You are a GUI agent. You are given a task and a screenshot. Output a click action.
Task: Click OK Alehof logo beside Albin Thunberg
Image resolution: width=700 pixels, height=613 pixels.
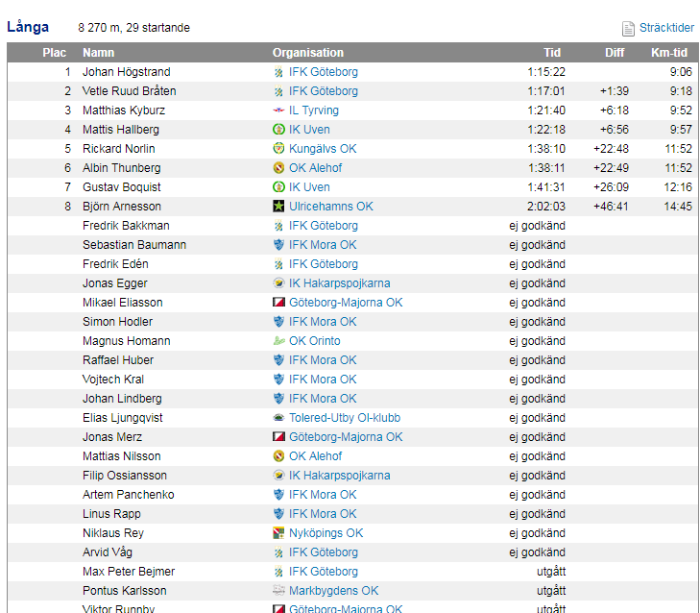(x=278, y=168)
